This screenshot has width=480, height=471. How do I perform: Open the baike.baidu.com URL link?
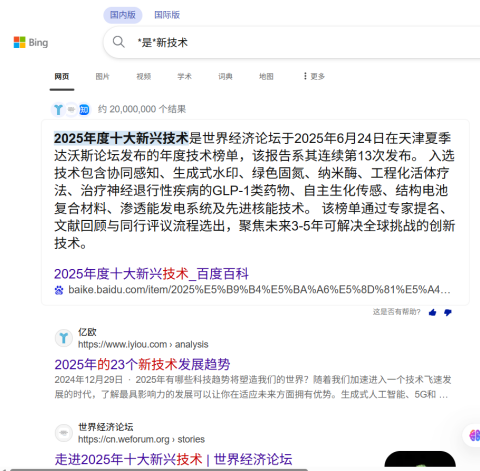point(259,290)
